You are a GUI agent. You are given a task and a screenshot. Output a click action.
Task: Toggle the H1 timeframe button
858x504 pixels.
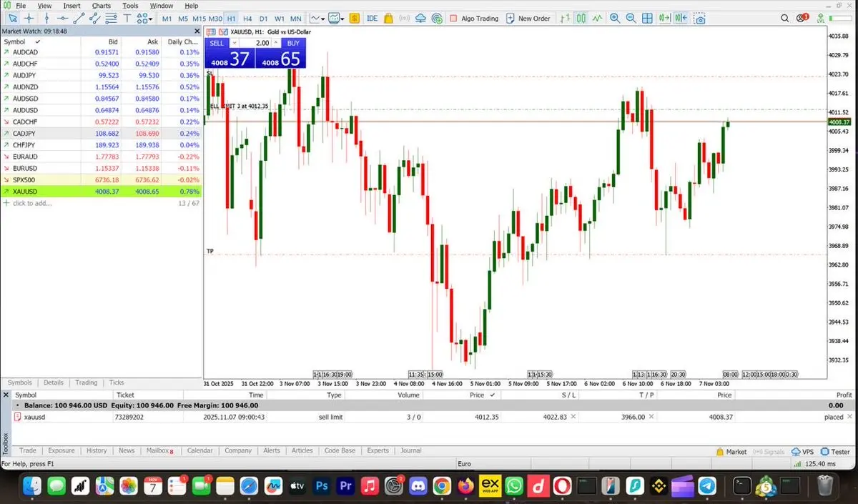pos(231,18)
